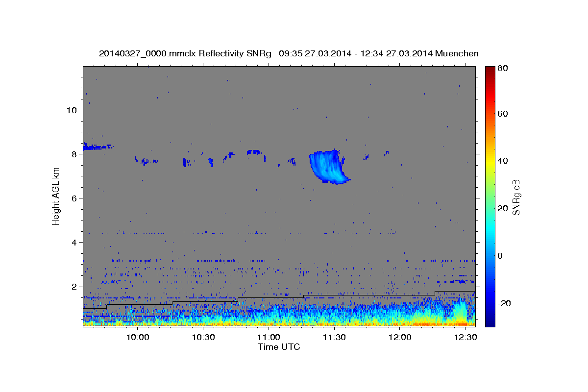Click the colorbar value label '20'

[x=502, y=208]
